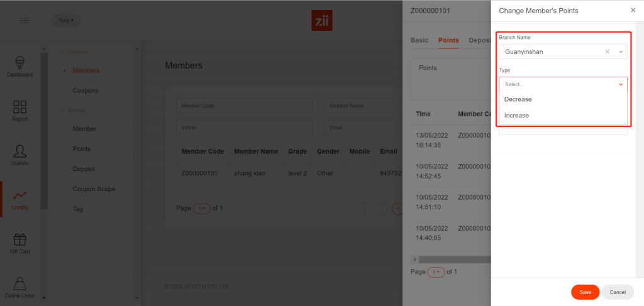This screenshot has height=306, width=644.
Task: Switch to the Basic tab
Action: point(419,40)
